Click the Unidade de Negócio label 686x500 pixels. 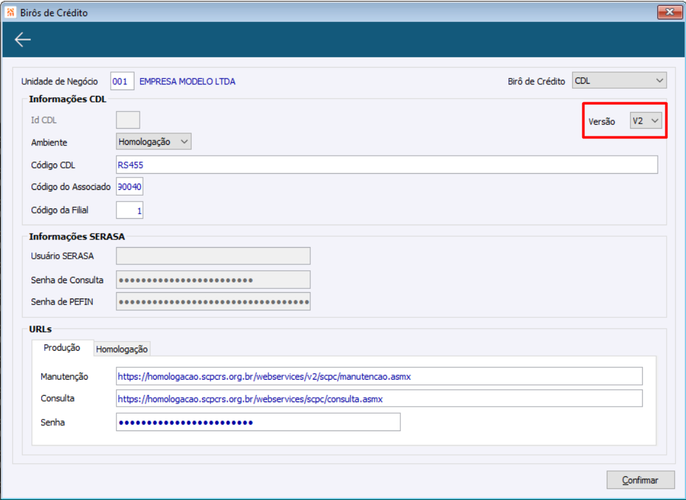click(x=60, y=81)
